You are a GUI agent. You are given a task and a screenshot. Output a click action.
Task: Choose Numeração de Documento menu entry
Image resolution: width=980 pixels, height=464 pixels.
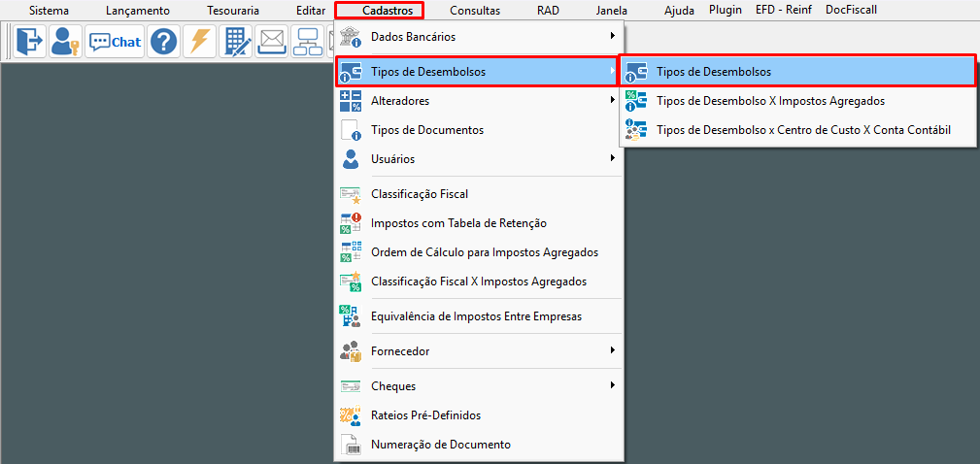coord(479,445)
